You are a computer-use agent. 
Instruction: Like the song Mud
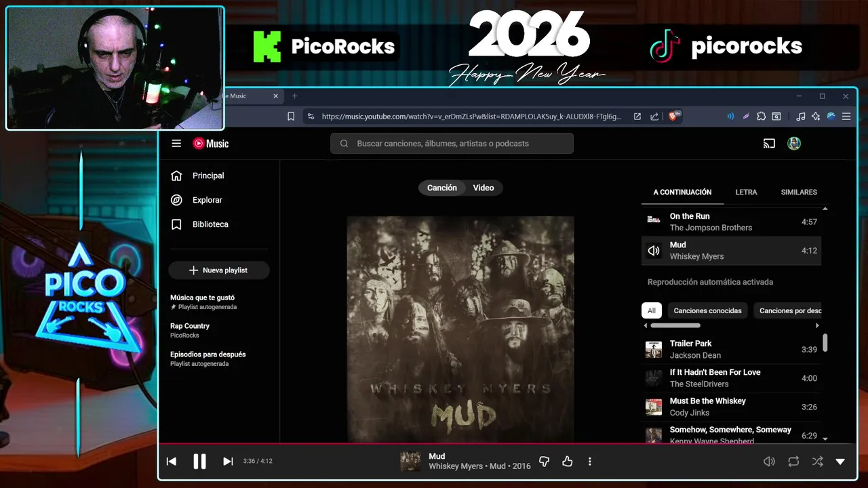[x=568, y=462]
